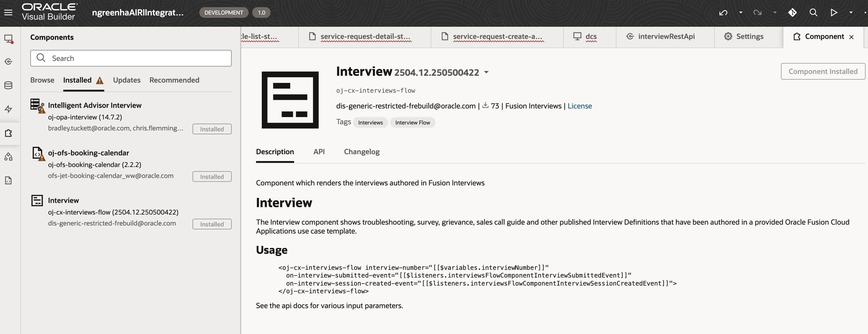Image resolution: width=868 pixels, height=334 pixels.
Task: Open the Source code sidebar panel
Action: coord(9,181)
